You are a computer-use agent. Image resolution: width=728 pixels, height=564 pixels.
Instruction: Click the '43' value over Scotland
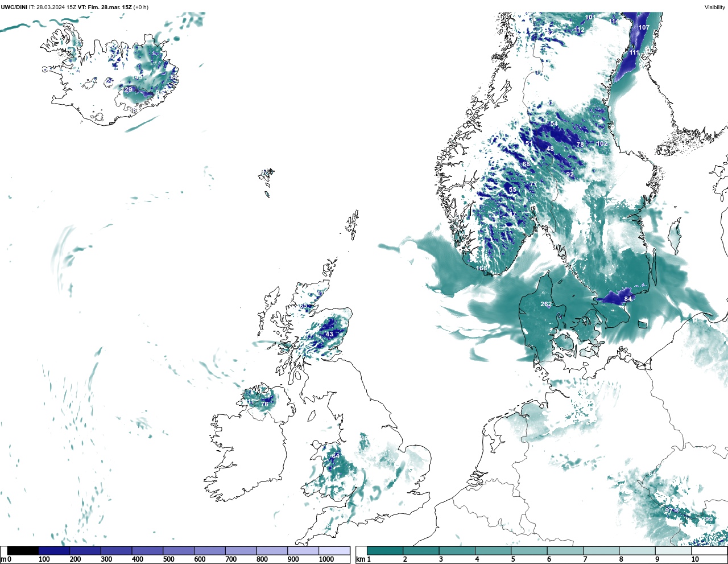coord(329,334)
